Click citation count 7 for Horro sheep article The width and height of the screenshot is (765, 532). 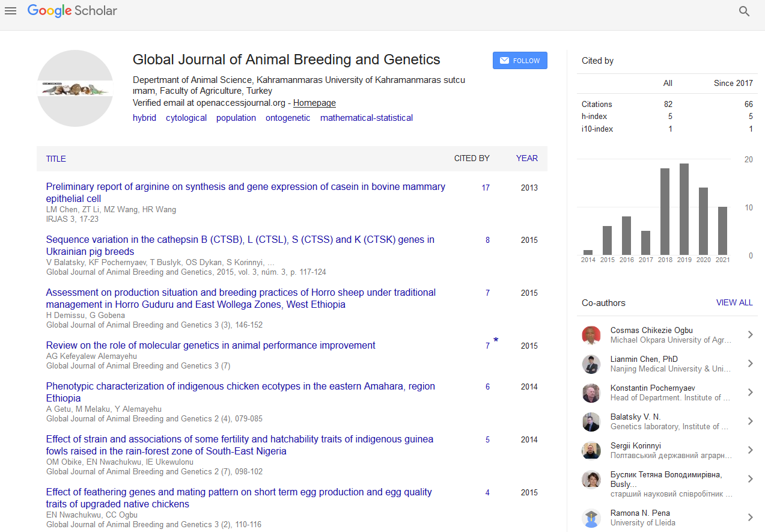(487, 293)
